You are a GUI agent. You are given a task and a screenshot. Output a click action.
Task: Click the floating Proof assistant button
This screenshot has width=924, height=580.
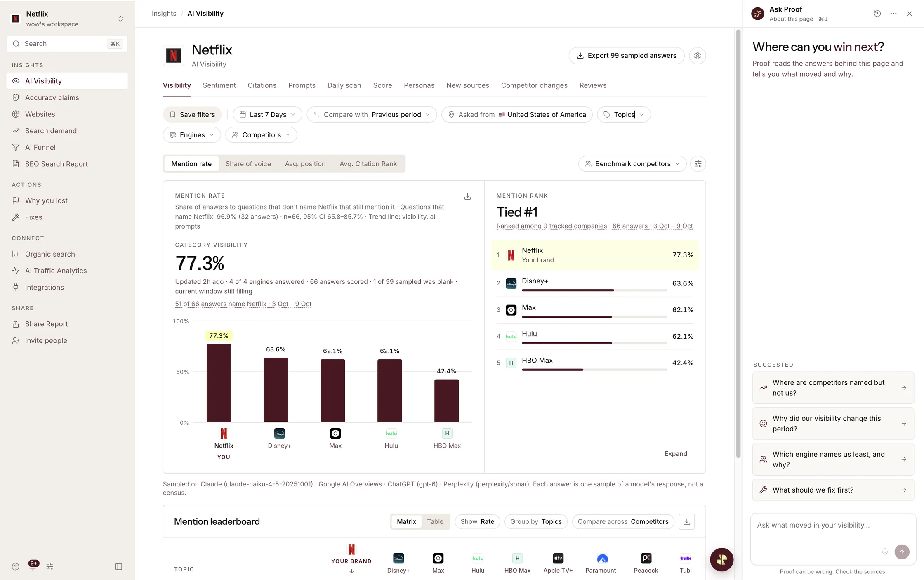(721, 560)
